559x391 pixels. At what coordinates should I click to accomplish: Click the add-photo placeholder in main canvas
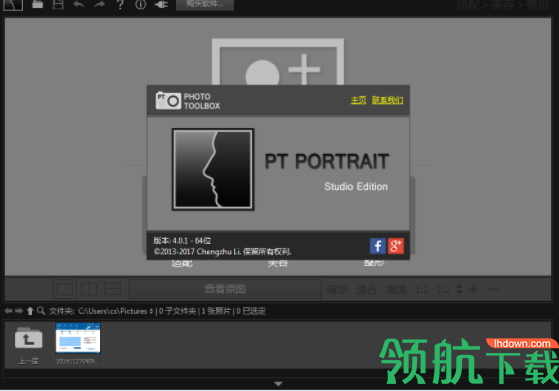[278, 62]
